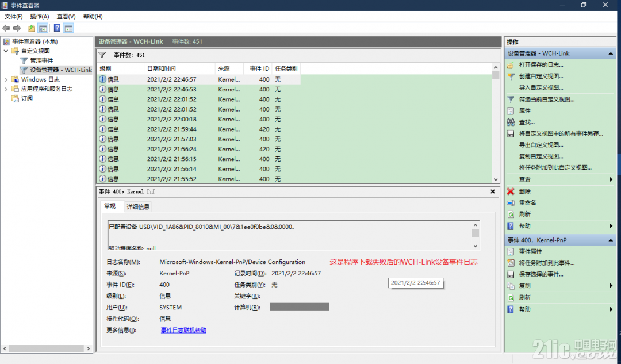The height and width of the screenshot is (364, 621).
Task: Sort by the 日期和时间 column header
Action: (179, 68)
